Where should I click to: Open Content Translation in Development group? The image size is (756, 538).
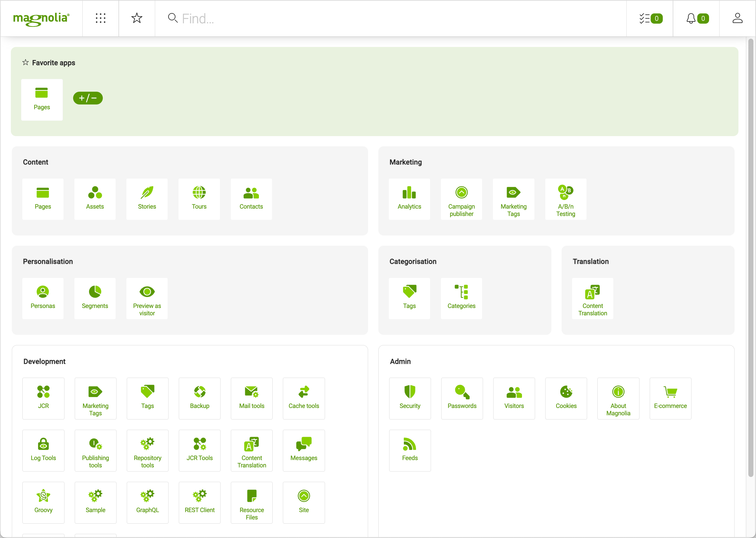tap(252, 450)
